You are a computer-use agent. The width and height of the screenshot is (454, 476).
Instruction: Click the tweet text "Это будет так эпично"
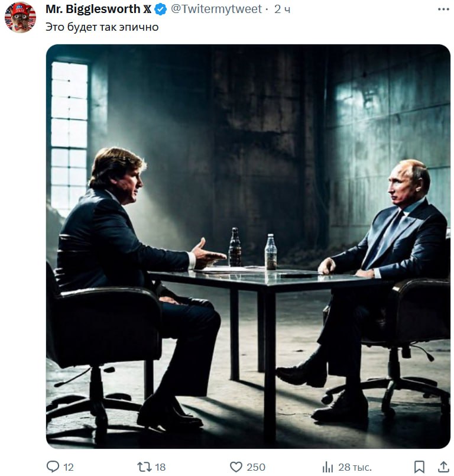102,27
